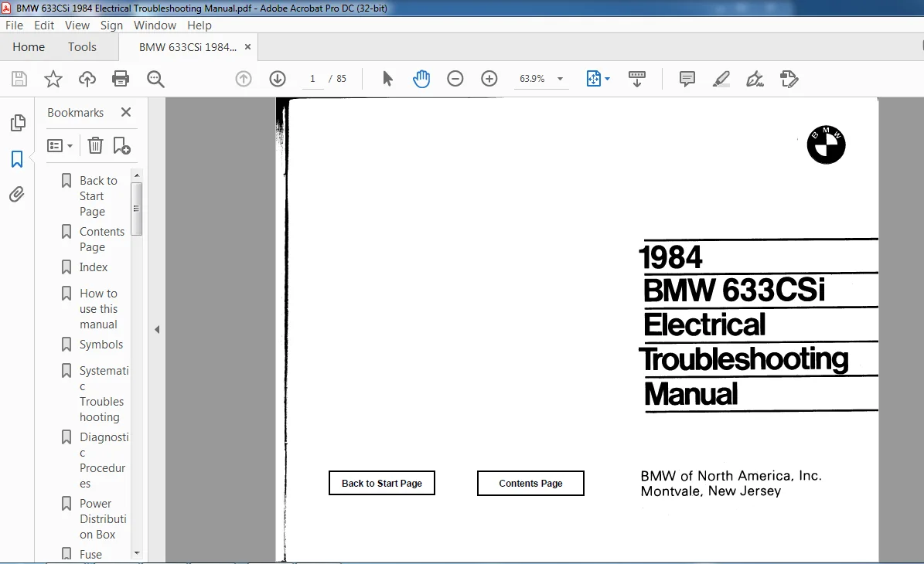Open bookmarks options menu dropdown
The image size is (924, 564).
60,145
